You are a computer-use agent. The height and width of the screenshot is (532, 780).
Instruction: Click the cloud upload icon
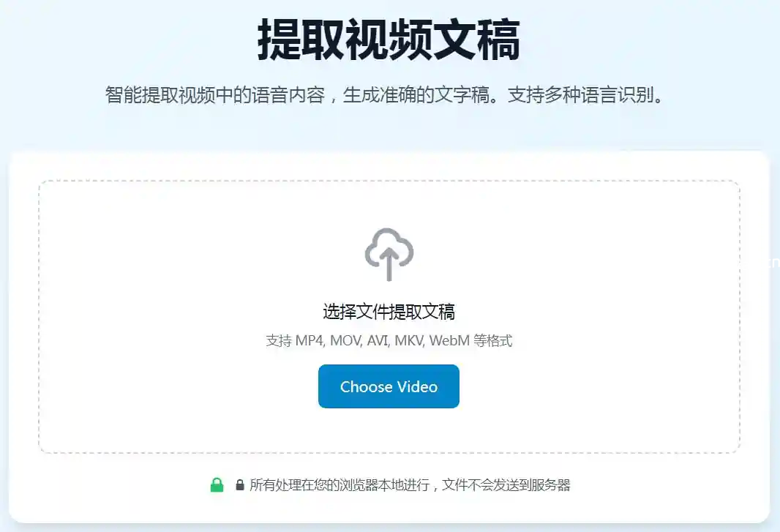pos(389,255)
